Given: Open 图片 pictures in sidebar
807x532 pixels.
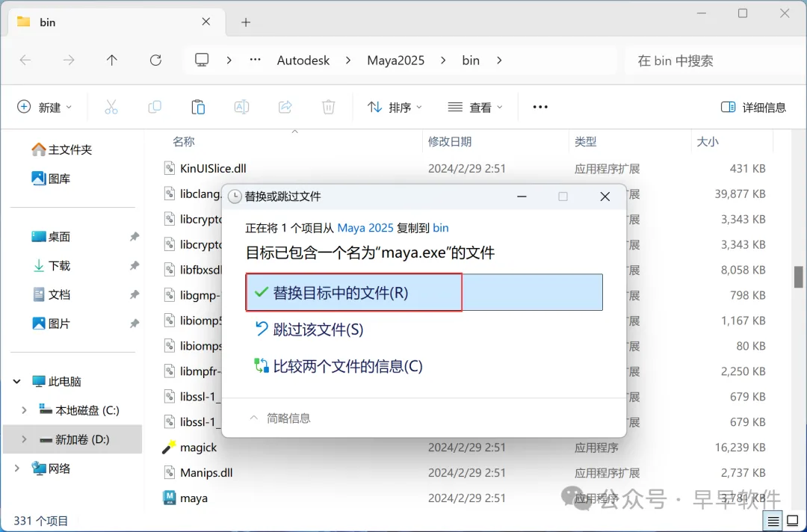Looking at the screenshot, I should [52, 323].
